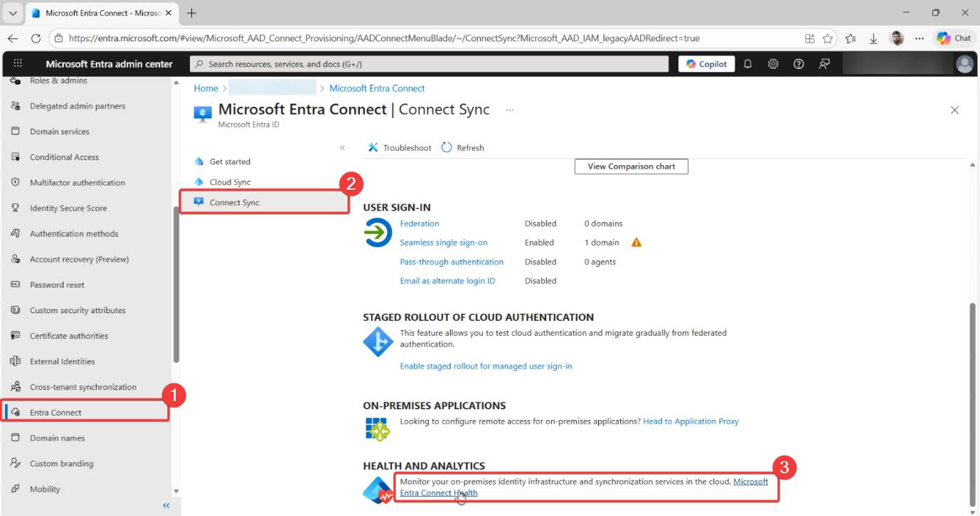Open portal settings gear icon
This screenshot has width=980, height=516.
click(x=773, y=63)
